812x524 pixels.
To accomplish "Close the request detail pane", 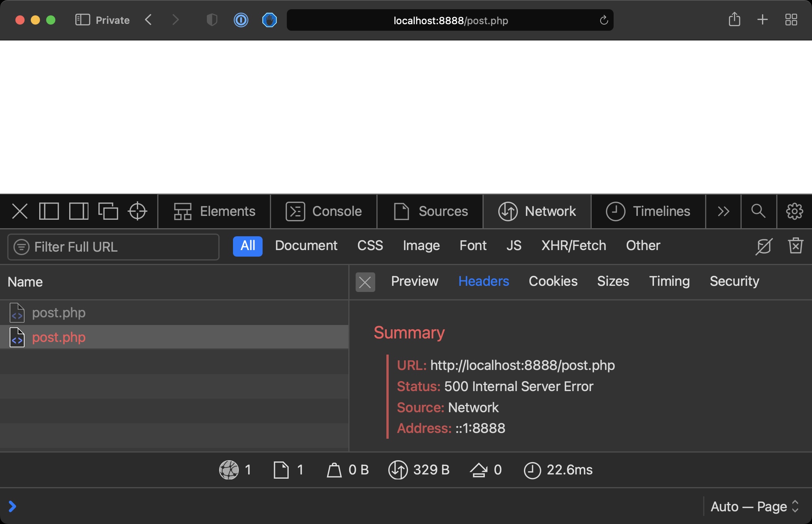I will click(365, 282).
